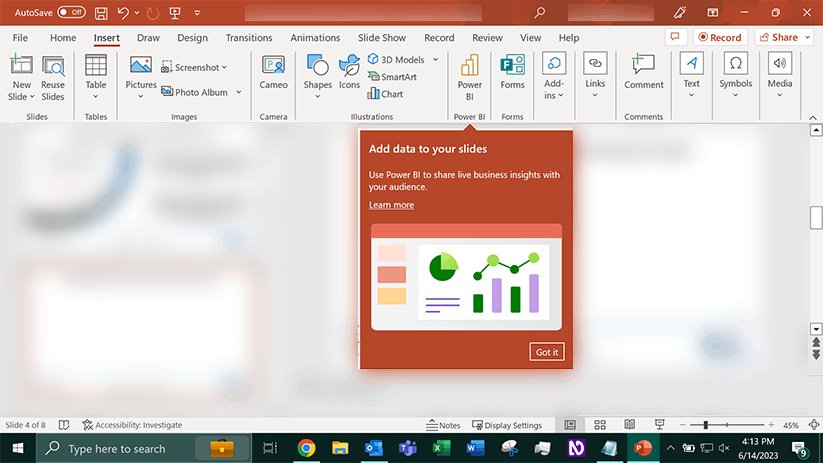The width and height of the screenshot is (823, 463).
Task: Undo the last action
Action: point(123,13)
